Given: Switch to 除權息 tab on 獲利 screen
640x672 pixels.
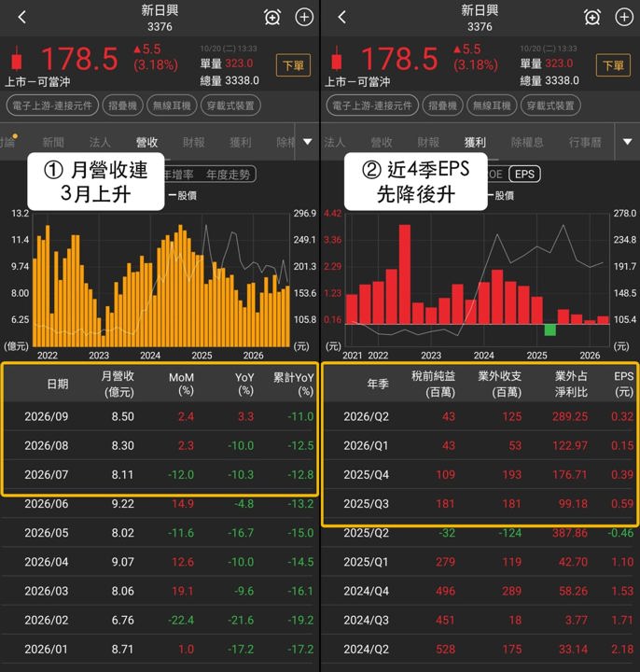Looking at the screenshot, I should click(527, 142).
